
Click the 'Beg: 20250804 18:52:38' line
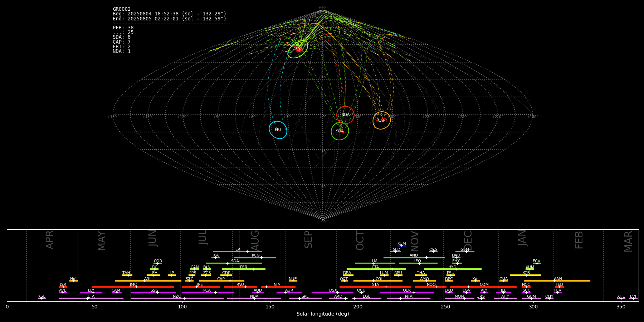tap(170, 14)
